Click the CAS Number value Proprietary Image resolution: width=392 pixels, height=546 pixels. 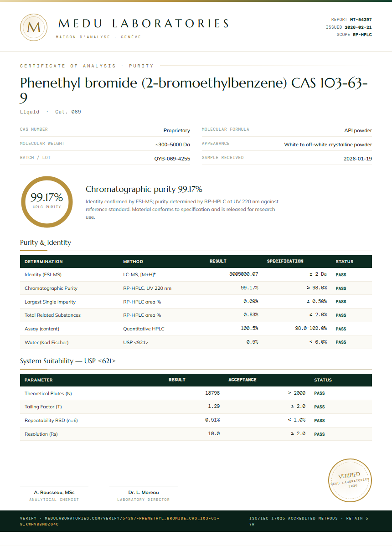point(176,130)
